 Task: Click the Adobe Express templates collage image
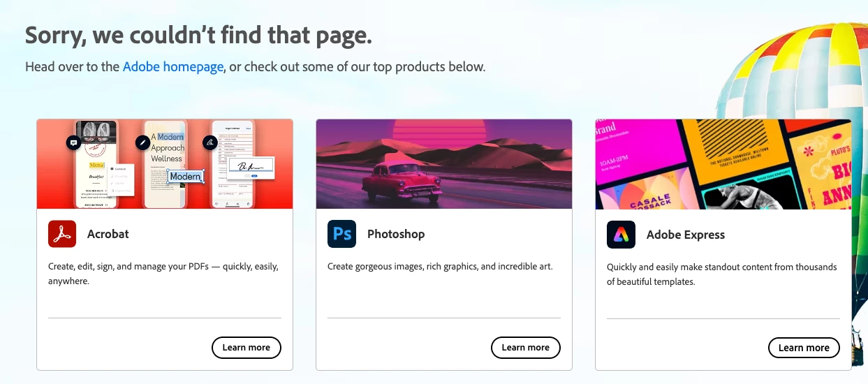coord(723,164)
